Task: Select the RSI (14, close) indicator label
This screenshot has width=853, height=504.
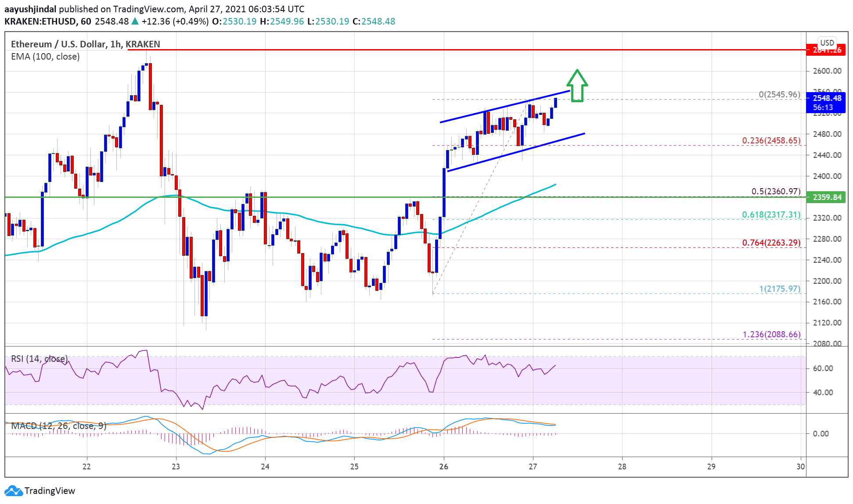Action: 39,359
